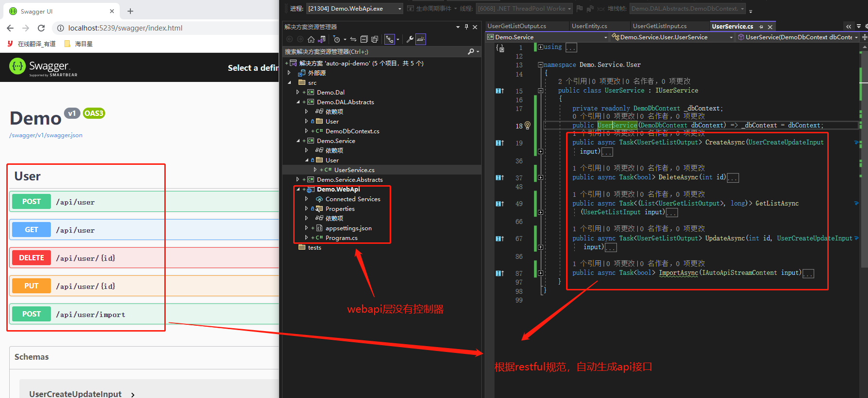The width and height of the screenshot is (868, 398).
Task: Expand PUT /api/user/{id} endpoint
Action: tap(144, 286)
